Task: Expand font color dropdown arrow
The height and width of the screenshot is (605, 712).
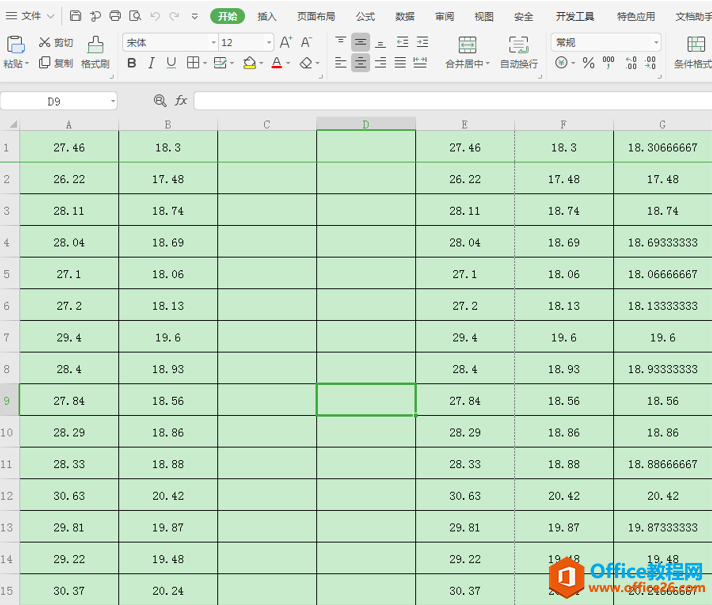Action: pos(288,63)
